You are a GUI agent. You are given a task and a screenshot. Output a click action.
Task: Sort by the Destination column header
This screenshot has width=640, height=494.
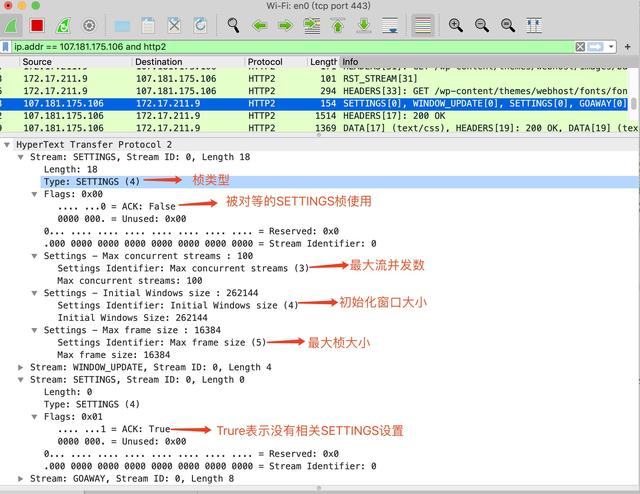click(158, 62)
